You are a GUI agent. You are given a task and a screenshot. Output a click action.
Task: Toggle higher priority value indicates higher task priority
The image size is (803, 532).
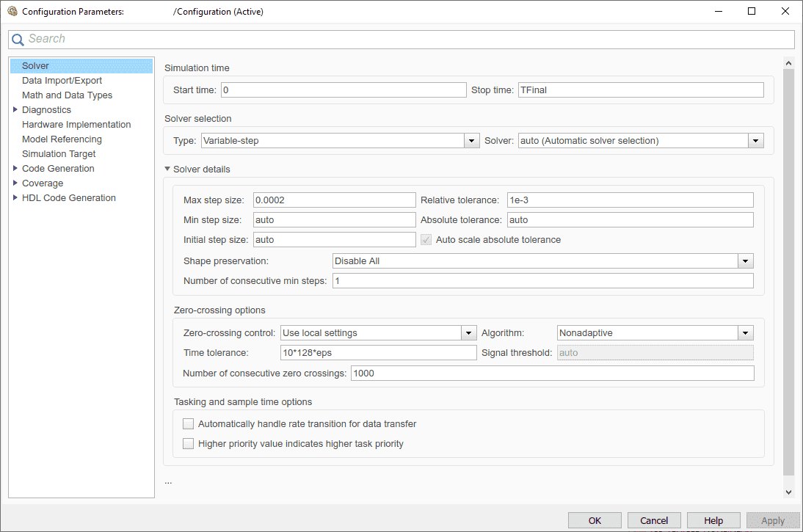click(189, 443)
